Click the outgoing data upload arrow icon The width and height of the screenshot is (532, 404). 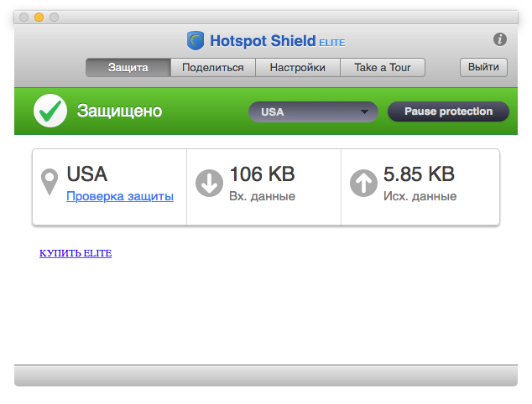(363, 183)
